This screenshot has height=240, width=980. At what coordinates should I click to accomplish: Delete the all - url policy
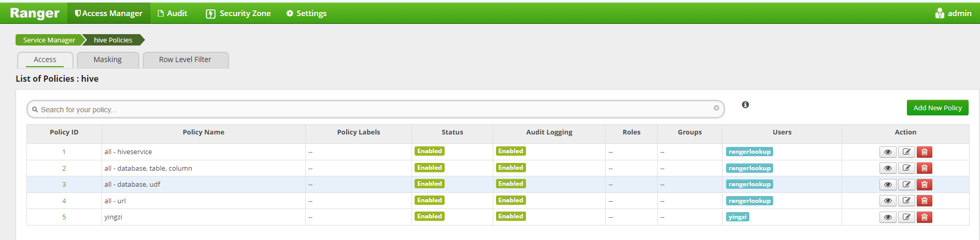[924, 201]
